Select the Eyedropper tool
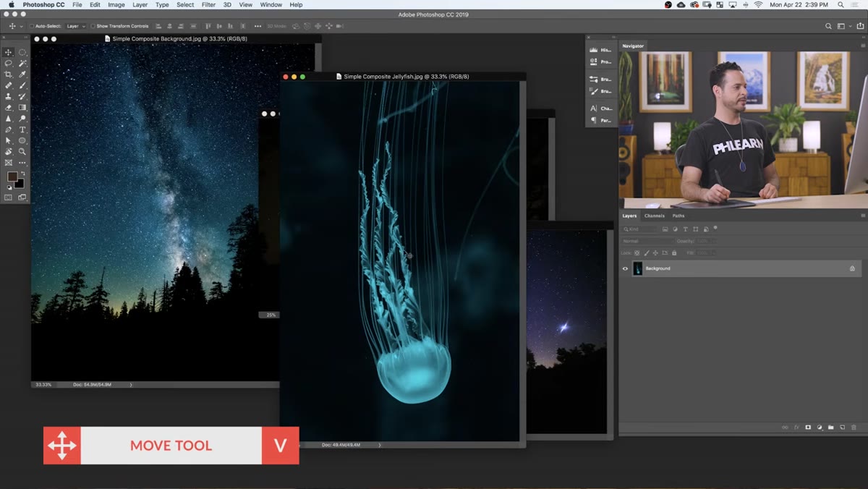Viewport: 868px width, 489px height. (22, 74)
